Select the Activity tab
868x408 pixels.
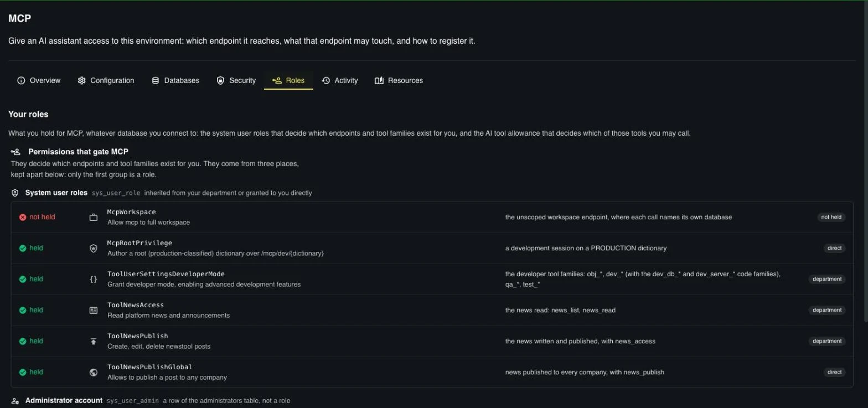click(340, 81)
